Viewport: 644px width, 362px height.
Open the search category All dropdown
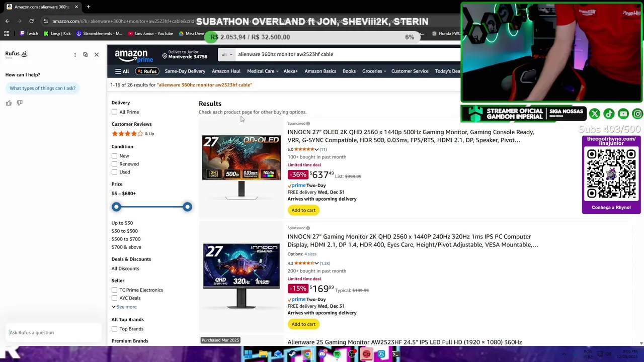227,54
